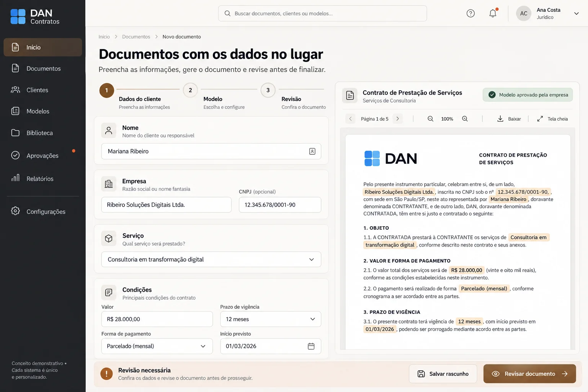This screenshot has height=392, width=588.
Task: Click the Serviço cube icon
Action: pyautogui.click(x=109, y=238)
